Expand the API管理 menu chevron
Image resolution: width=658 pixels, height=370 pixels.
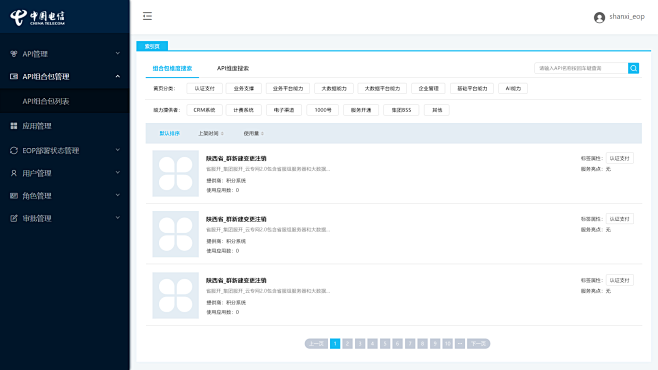coord(118,53)
